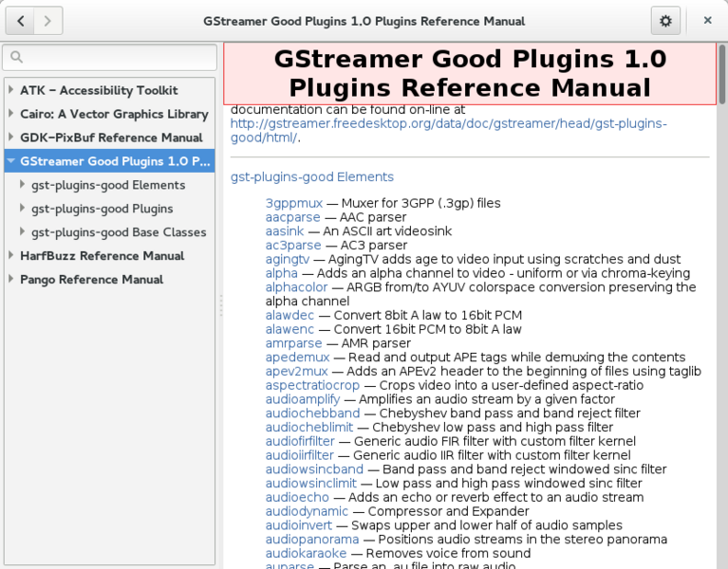The image size is (728, 569).
Task: Select Pango Reference Manual row
Action: [x=109, y=279]
